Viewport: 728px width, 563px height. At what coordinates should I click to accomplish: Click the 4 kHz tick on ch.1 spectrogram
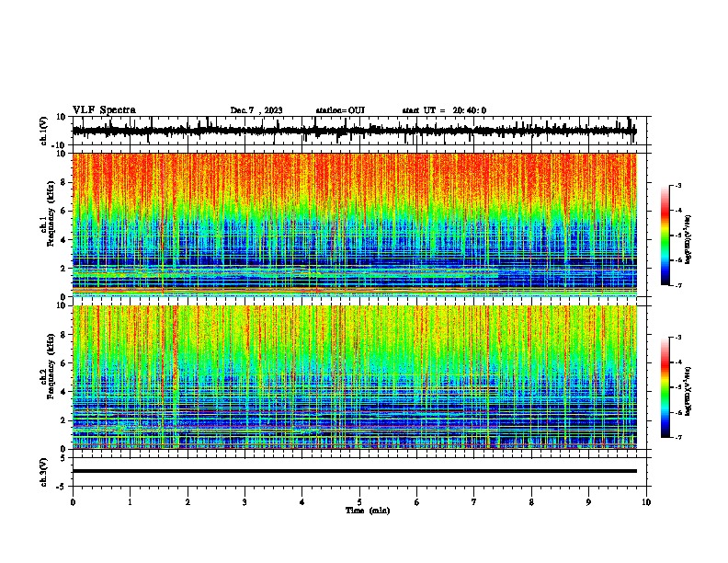(63, 240)
